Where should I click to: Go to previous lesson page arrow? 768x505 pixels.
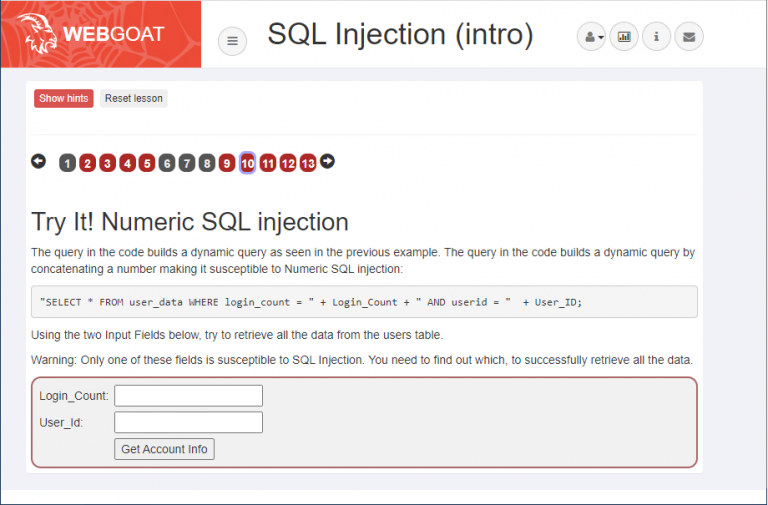point(39,161)
